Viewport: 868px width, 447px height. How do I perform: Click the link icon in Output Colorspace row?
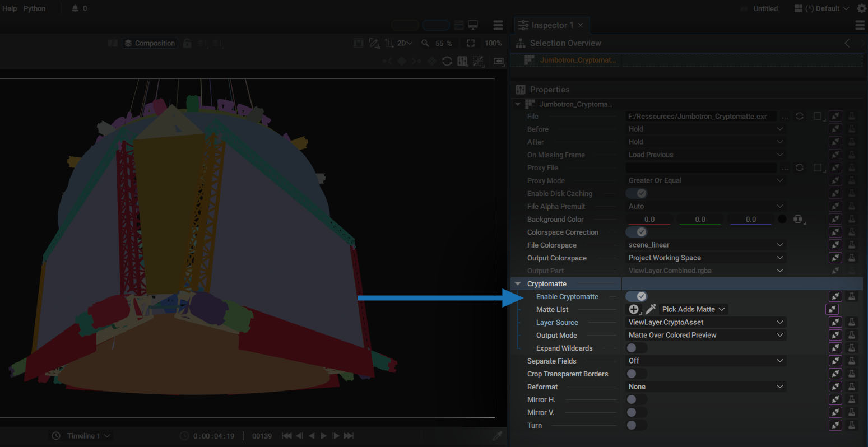point(835,258)
